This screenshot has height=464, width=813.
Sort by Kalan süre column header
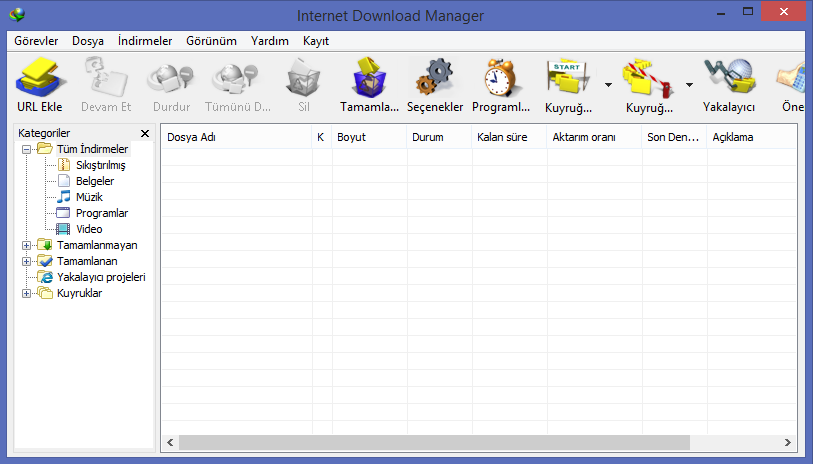point(510,137)
